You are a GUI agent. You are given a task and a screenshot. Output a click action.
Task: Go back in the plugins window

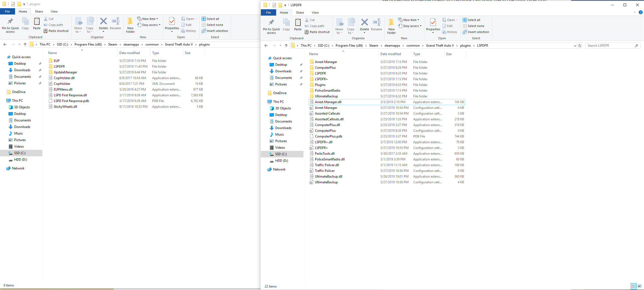tap(5, 44)
